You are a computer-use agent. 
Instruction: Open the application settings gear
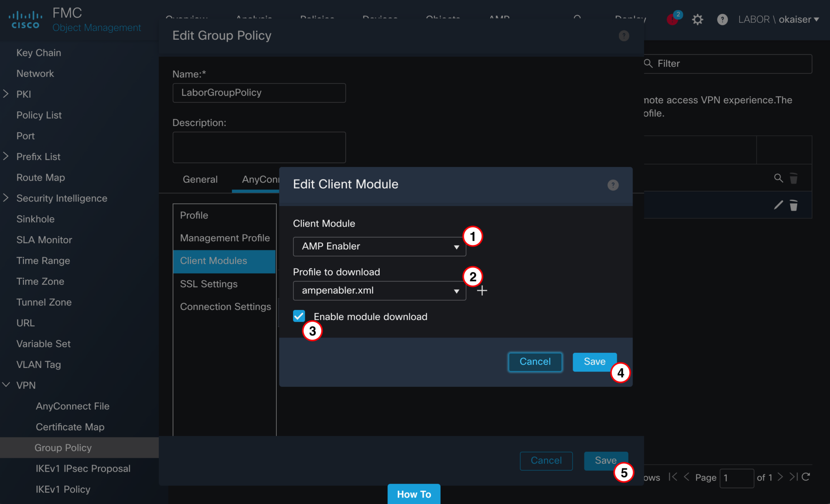pos(698,19)
